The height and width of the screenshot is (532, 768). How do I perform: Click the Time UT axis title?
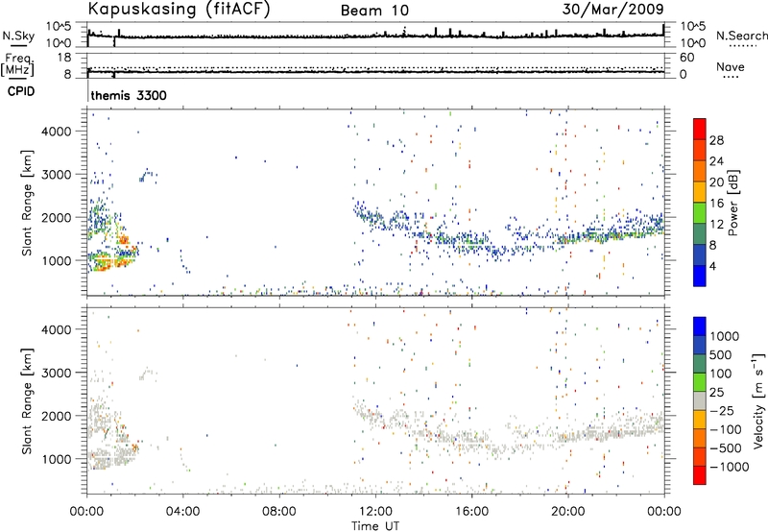[x=375, y=525]
